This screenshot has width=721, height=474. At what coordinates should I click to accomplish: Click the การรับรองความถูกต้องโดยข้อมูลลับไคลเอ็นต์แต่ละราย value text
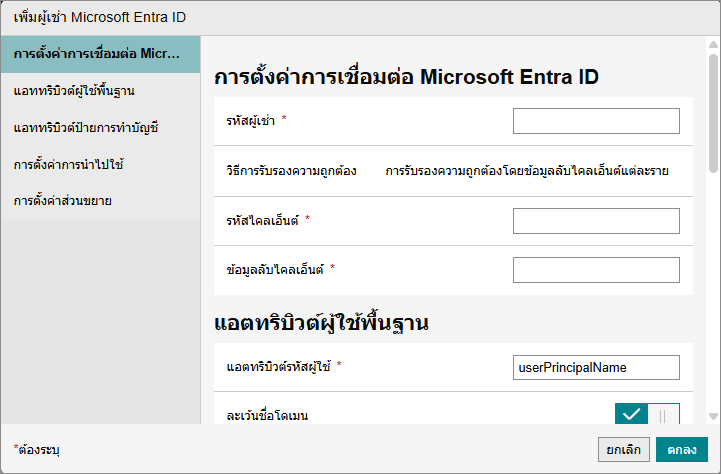click(527, 171)
